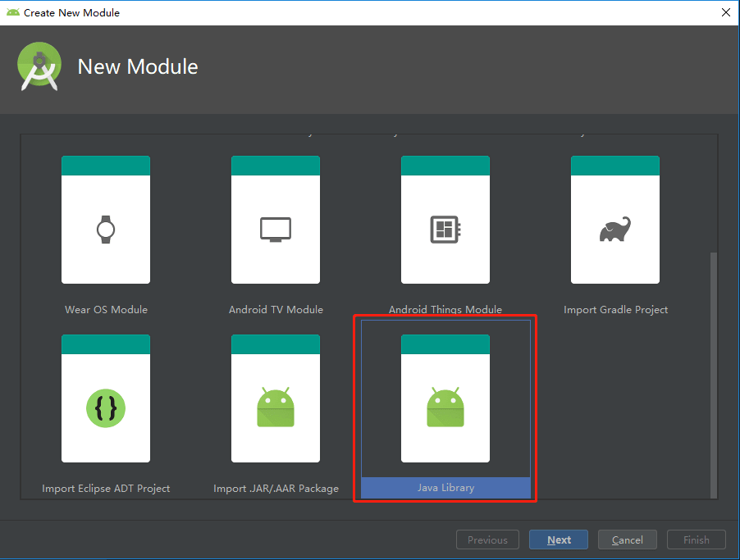Click the module list vertical scrollbar

point(714,375)
